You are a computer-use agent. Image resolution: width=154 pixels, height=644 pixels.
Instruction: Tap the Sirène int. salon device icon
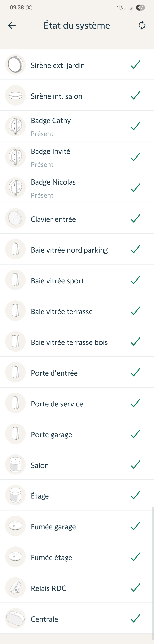15,95
